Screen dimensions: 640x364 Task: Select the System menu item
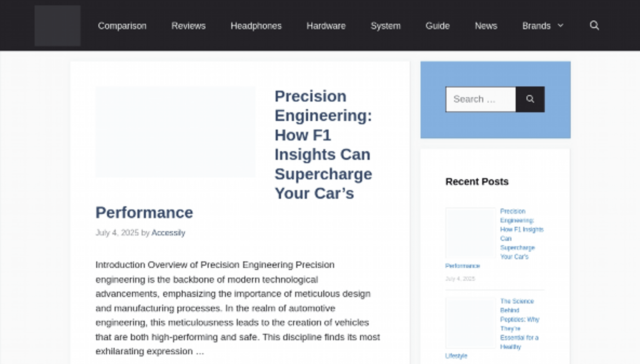pyautogui.click(x=385, y=26)
